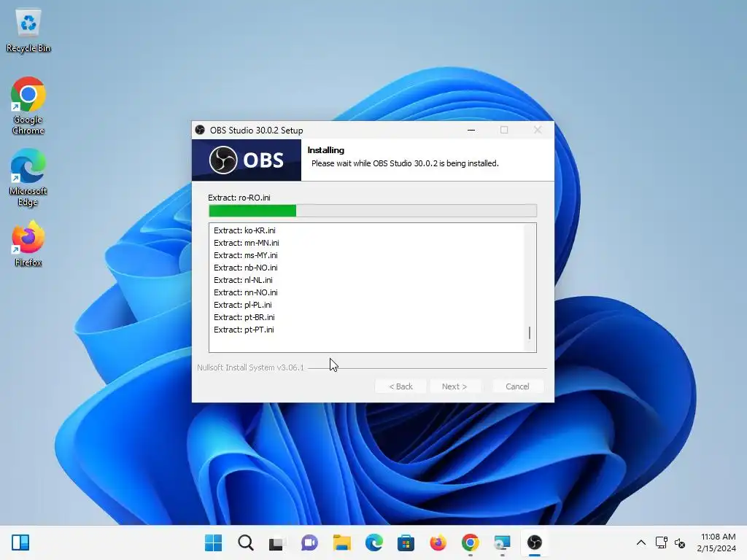Show hidden system tray icons
The image size is (747, 560).
click(641, 542)
